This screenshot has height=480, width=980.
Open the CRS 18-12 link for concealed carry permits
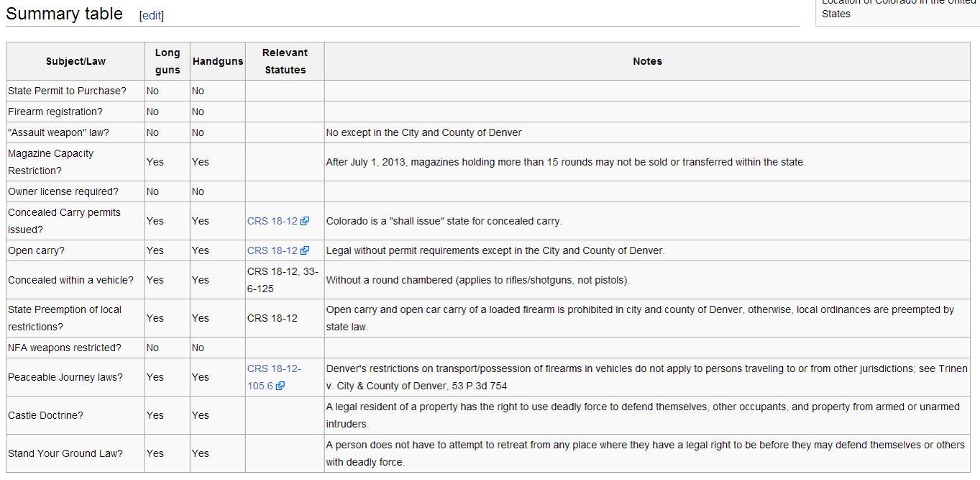tap(273, 221)
